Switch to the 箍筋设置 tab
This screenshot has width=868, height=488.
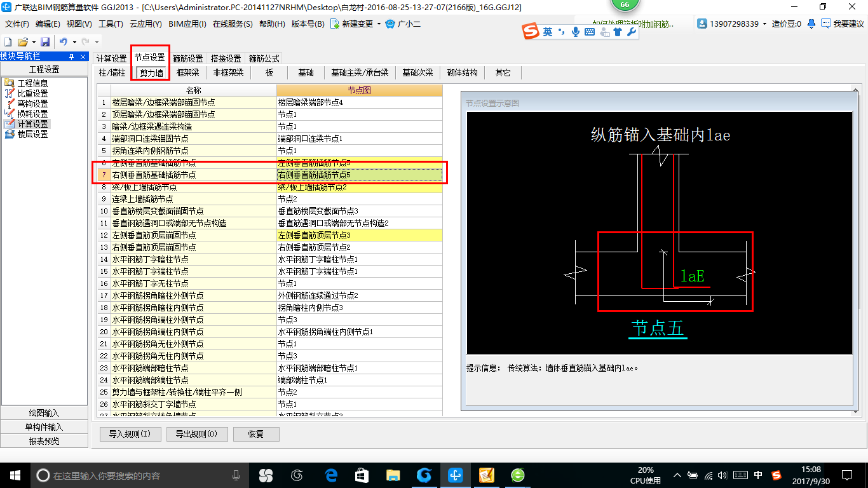(x=187, y=58)
